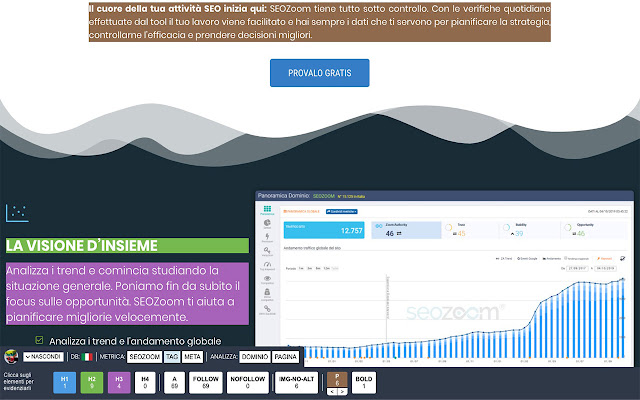Click the SEOZOOM domain name in dashboard header

point(323,196)
